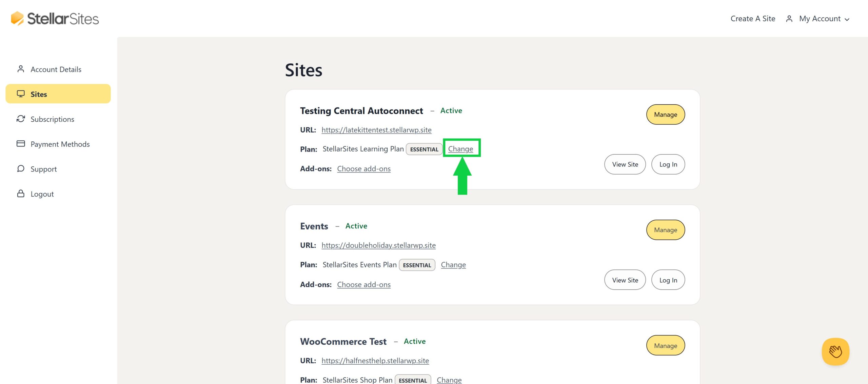Click the Subscriptions refresh icon
The width and height of the screenshot is (868, 384).
(x=21, y=119)
